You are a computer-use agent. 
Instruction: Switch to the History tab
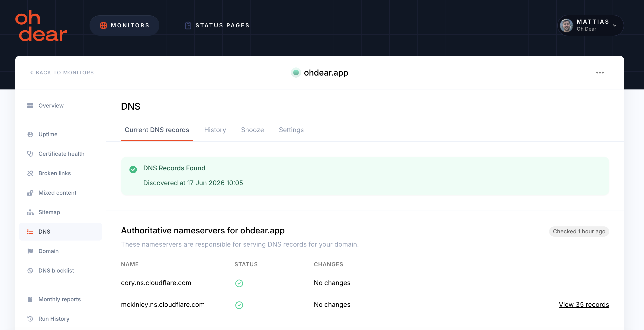(215, 130)
